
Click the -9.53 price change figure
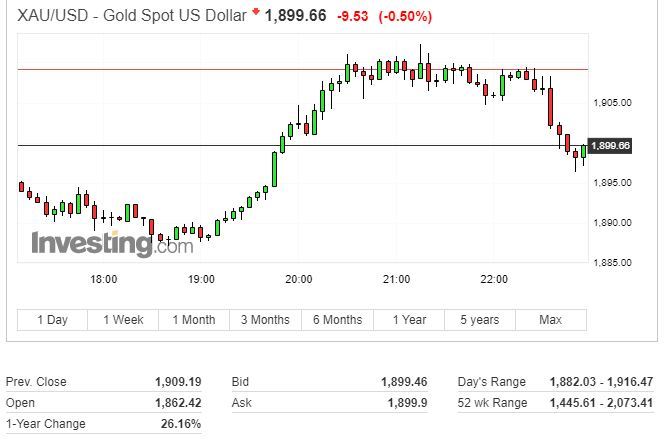click(x=352, y=17)
